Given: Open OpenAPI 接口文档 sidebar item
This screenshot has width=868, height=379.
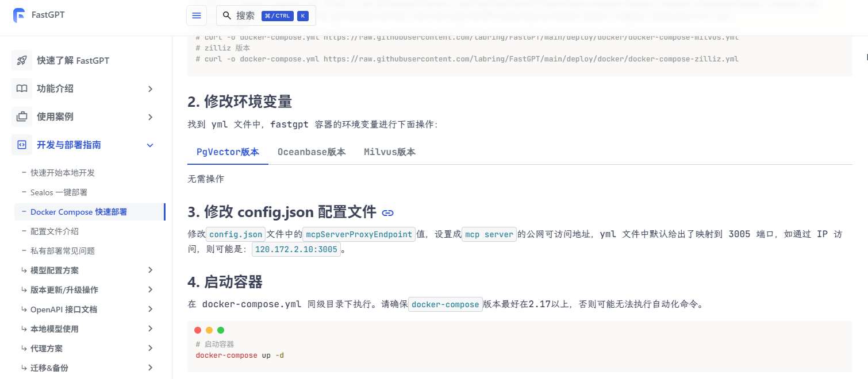Looking at the screenshot, I should 64,310.
